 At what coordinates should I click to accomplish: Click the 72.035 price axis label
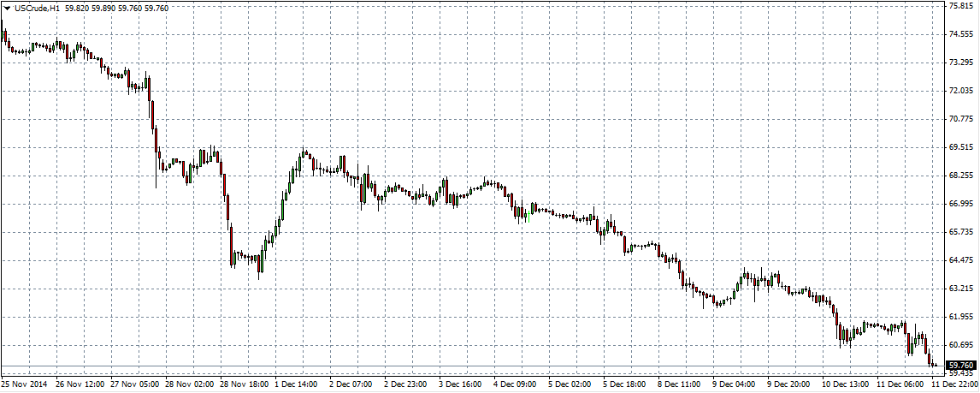point(961,91)
